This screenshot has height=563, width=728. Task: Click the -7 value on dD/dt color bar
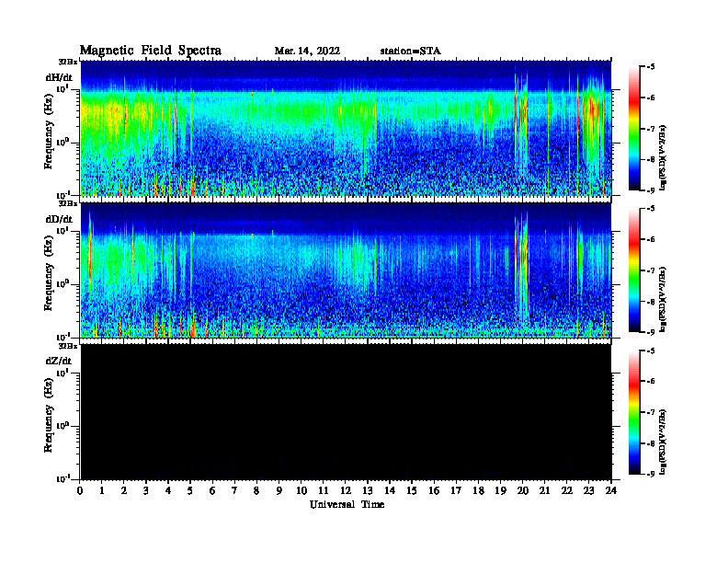pos(650,270)
